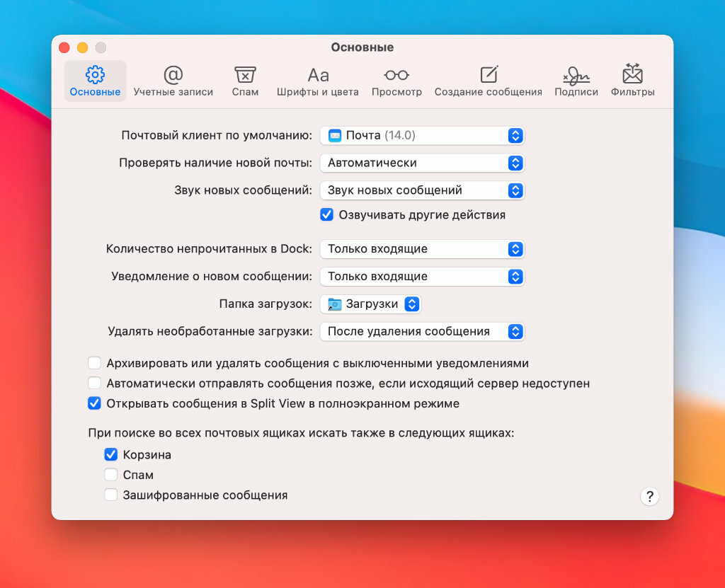Open Проверять наличие новой почты dropdown
The height and width of the screenshot is (588, 725).
(422, 163)
